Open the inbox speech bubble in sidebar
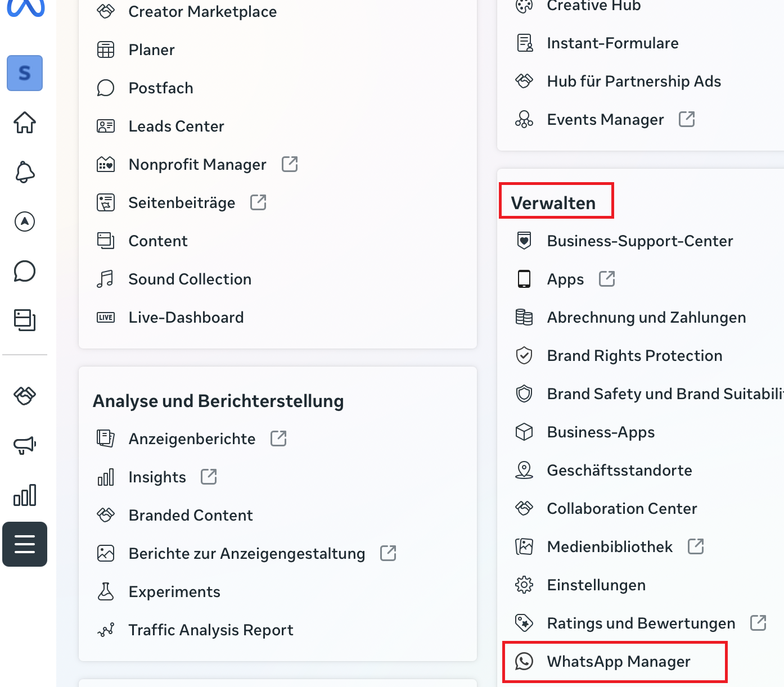Screen dimensions: 784x687 25,271
